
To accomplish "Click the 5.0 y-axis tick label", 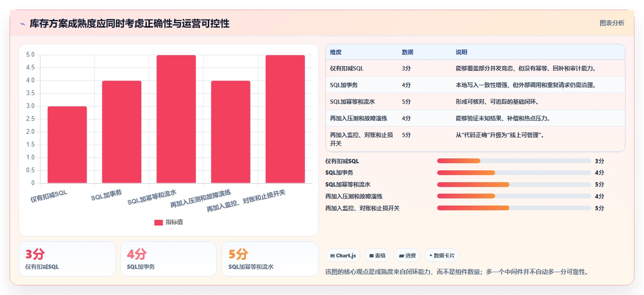I will [29, 55].
